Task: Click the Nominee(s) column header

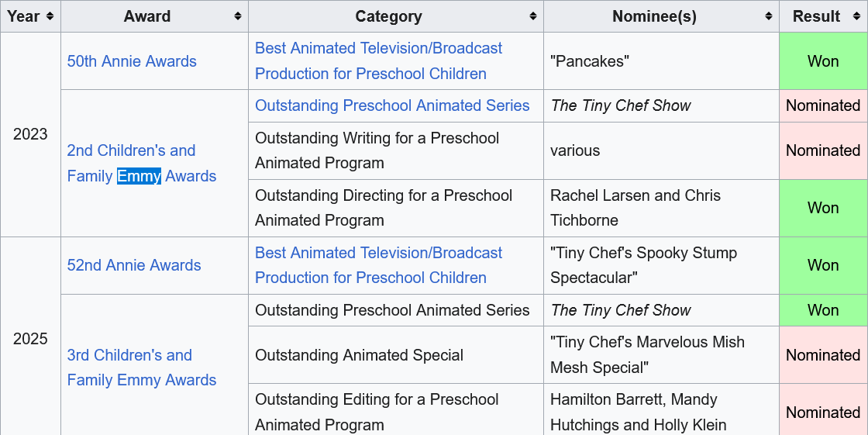Action: point(662,16)
